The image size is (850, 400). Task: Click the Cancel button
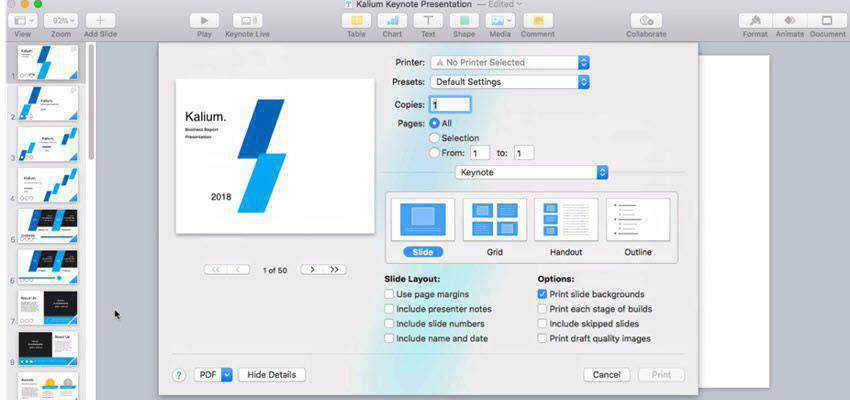click(607, 375)
